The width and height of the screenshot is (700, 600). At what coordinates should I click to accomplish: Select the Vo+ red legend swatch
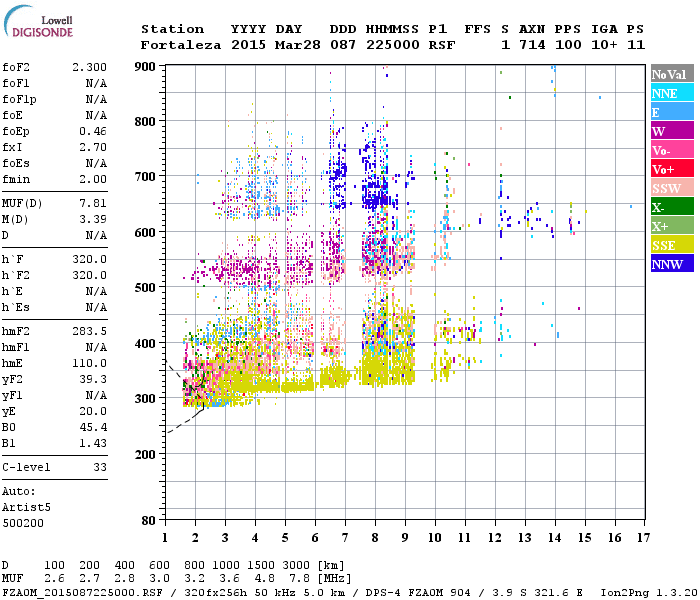(x=672, y=169)
